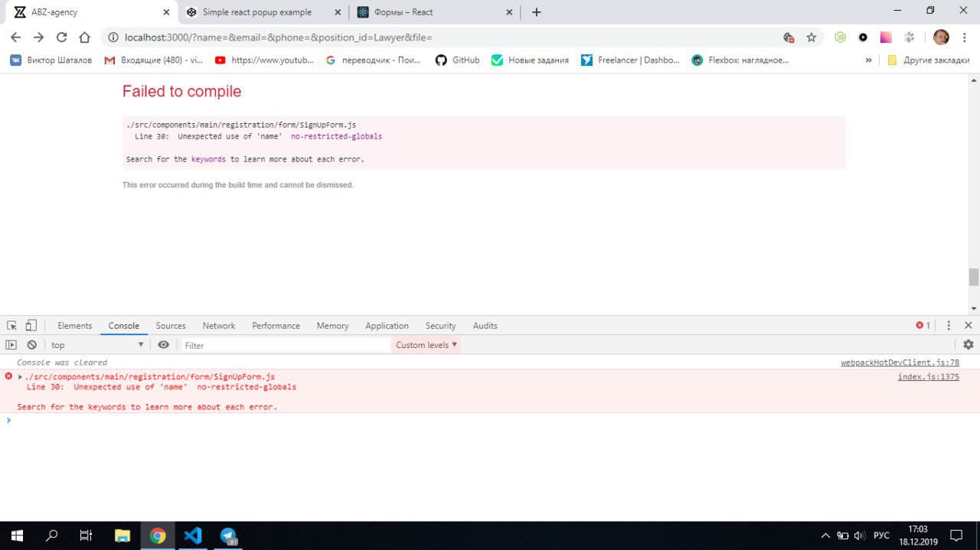This screenshot has height=550, width=980.
Task: Open Telegram from the taskbar
Action: click(x=229, y=535)
